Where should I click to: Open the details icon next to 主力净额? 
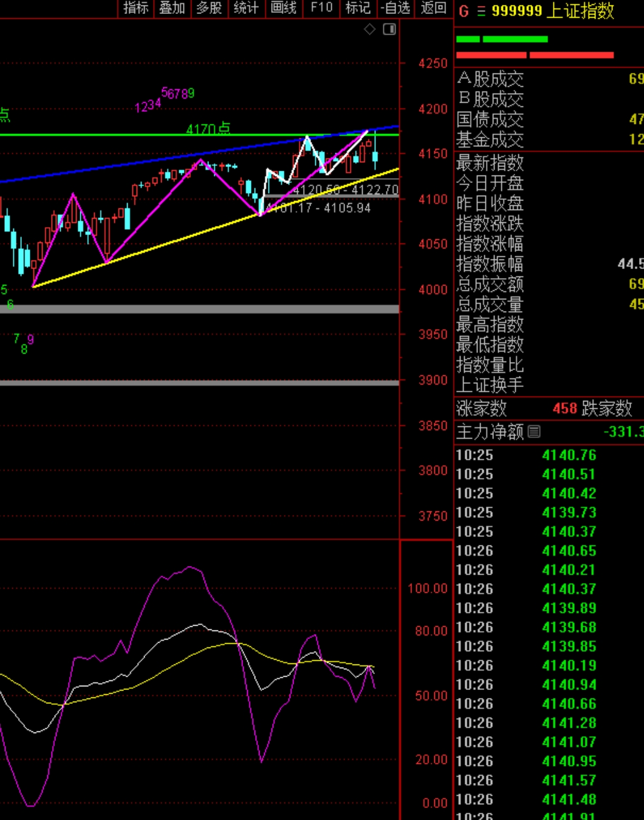point(534,432)
